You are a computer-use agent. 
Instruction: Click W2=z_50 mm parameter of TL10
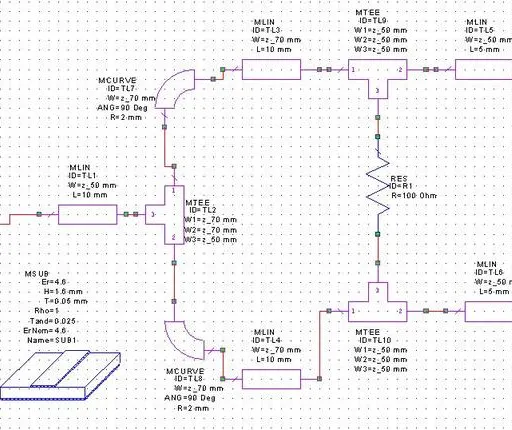(x=380, y=359)
